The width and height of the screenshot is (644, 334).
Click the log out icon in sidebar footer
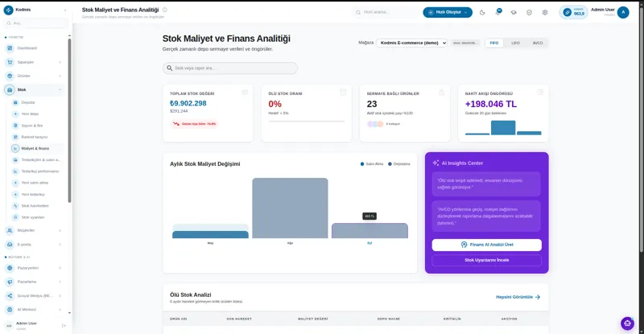[x=64, y=326]
